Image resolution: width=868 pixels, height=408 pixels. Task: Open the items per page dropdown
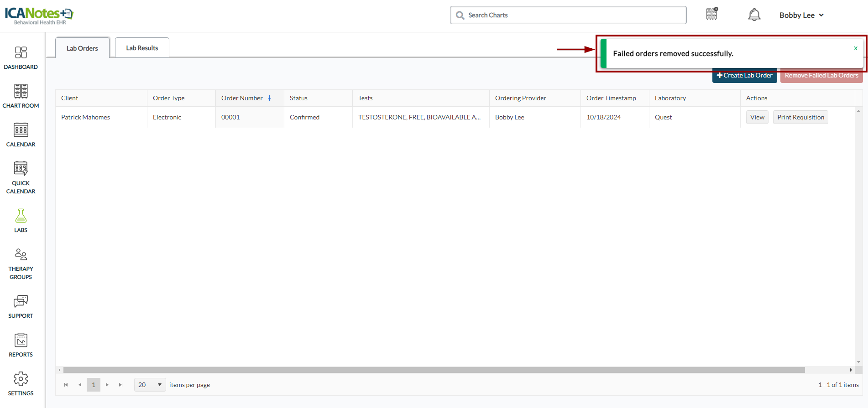150,385
